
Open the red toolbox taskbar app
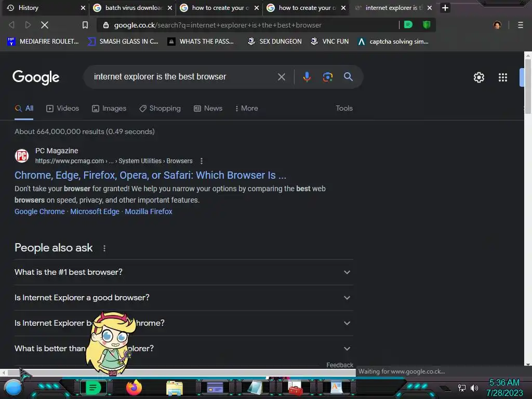point(295,388)
